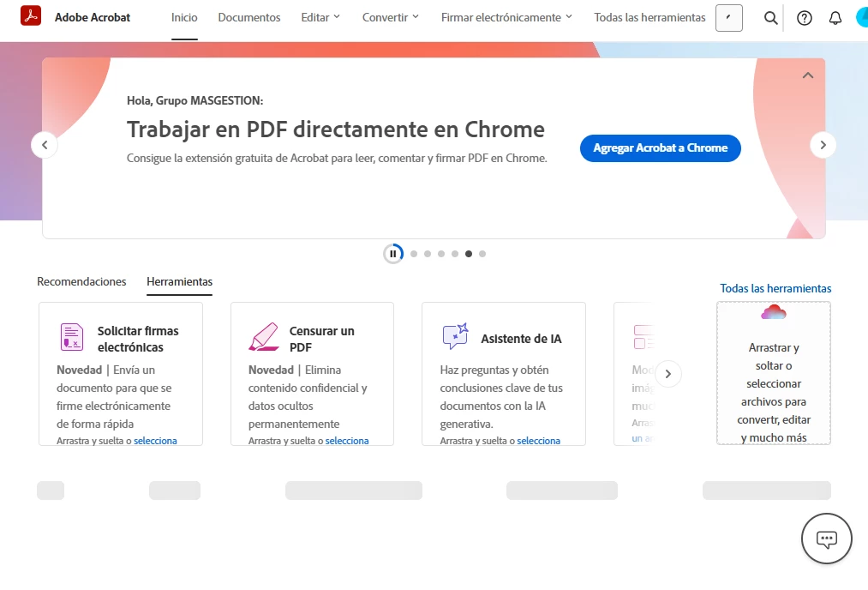
Task: Show more tool cards with right arrow
Action: tap(668, 374)
